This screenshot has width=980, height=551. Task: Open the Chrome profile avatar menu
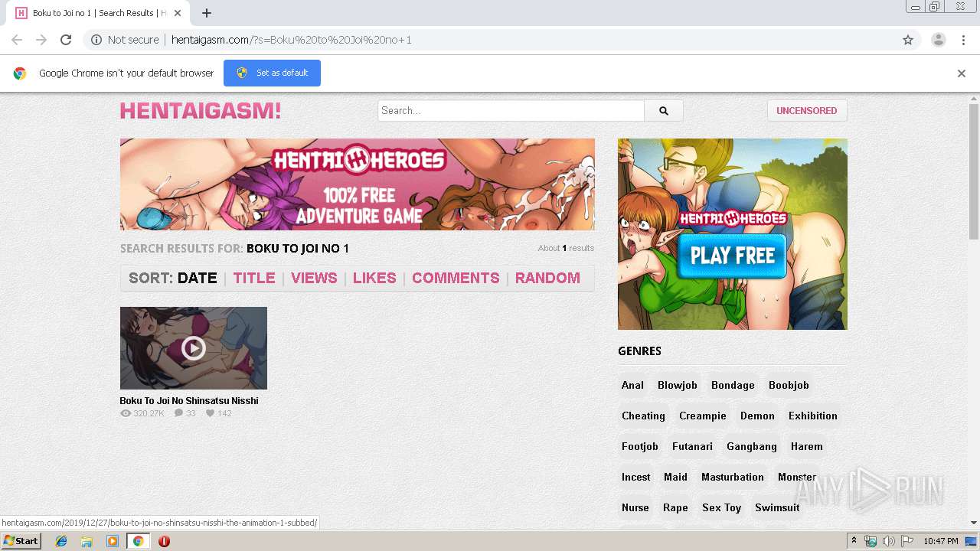[938, 40]
